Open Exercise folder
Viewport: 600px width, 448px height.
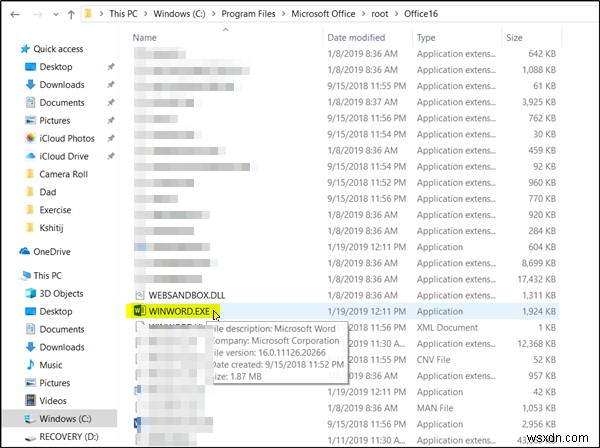coord(55,210)
